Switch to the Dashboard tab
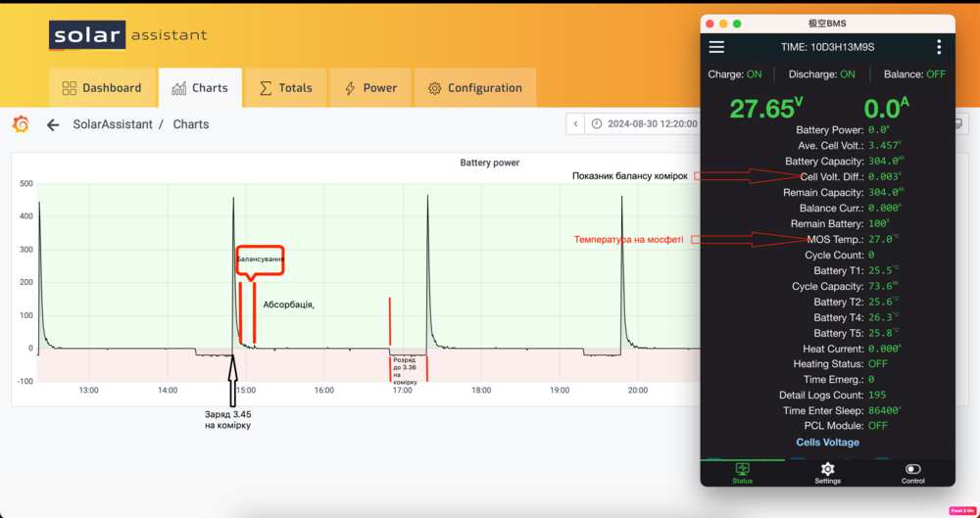 coord(102,88)
